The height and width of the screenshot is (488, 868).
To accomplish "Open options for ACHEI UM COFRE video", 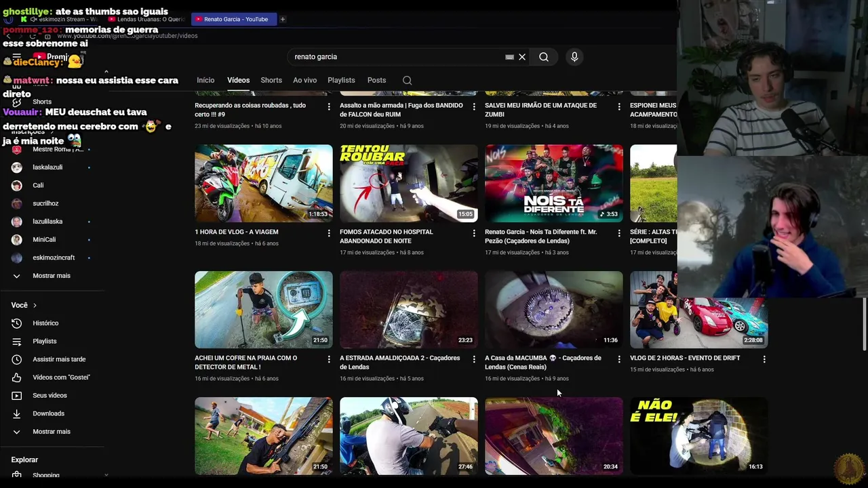I will click(x=329, y=359).
